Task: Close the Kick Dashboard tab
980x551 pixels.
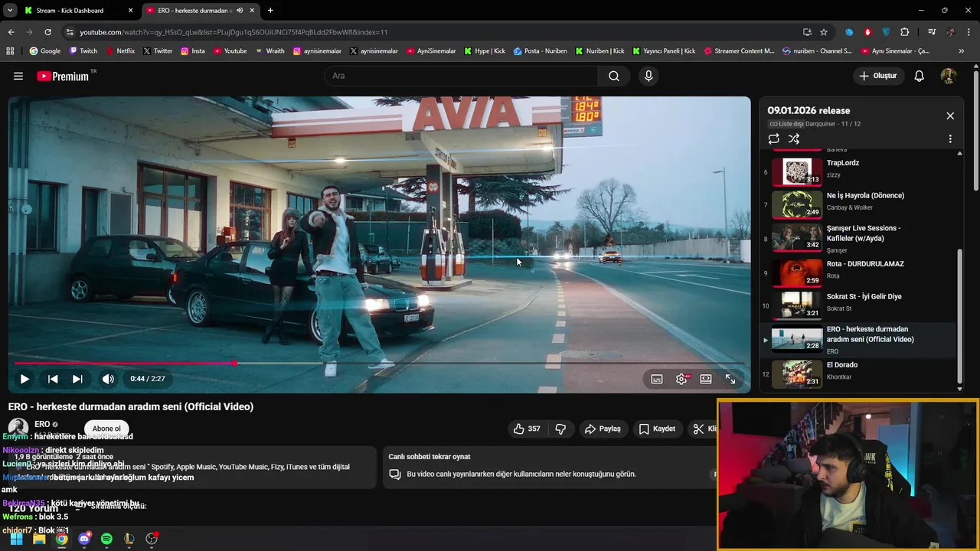Action: (x=130, y=11)
